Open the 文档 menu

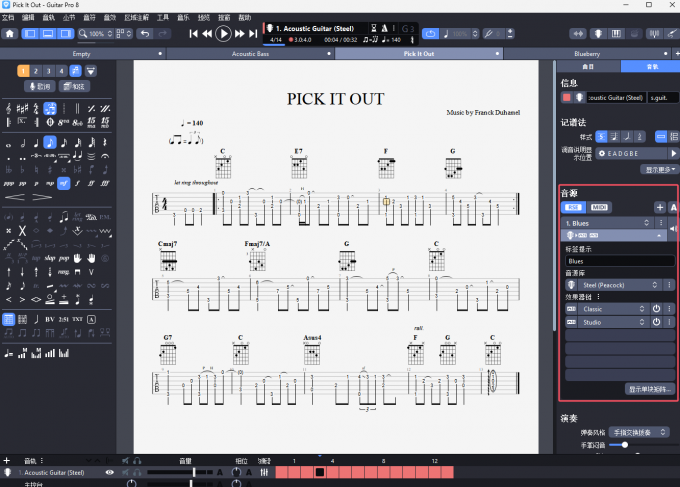pos(8,17)
